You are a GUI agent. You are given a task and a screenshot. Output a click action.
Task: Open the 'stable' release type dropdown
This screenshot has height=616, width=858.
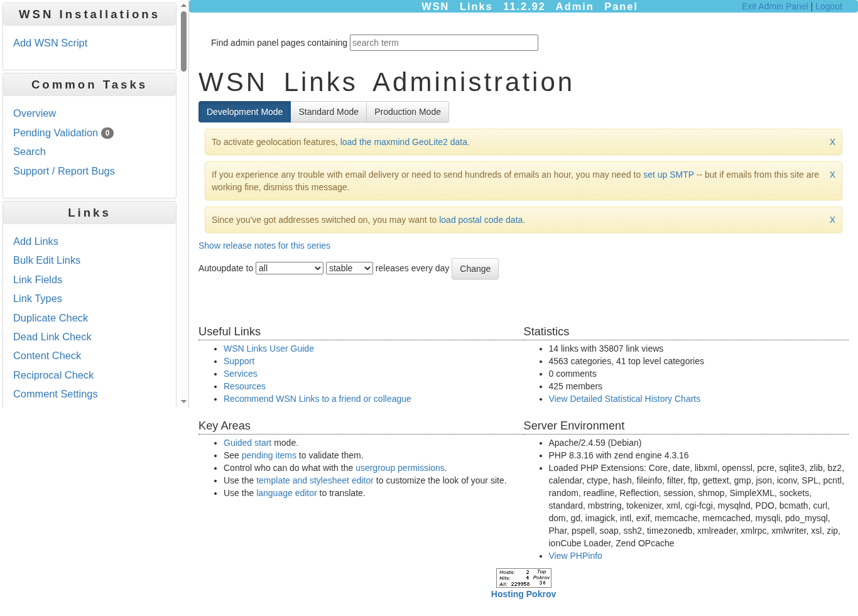[x=349, y=268]
